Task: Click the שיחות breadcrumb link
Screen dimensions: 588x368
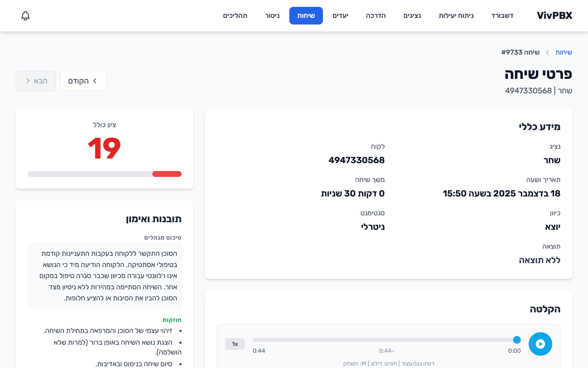Action: click(x=563, y=52)
